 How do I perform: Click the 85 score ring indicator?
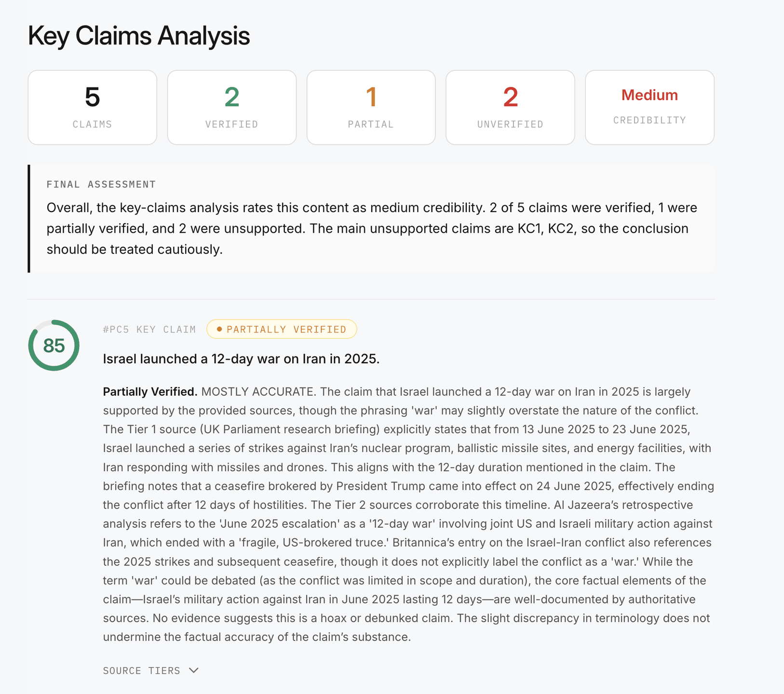pos(54,345)
